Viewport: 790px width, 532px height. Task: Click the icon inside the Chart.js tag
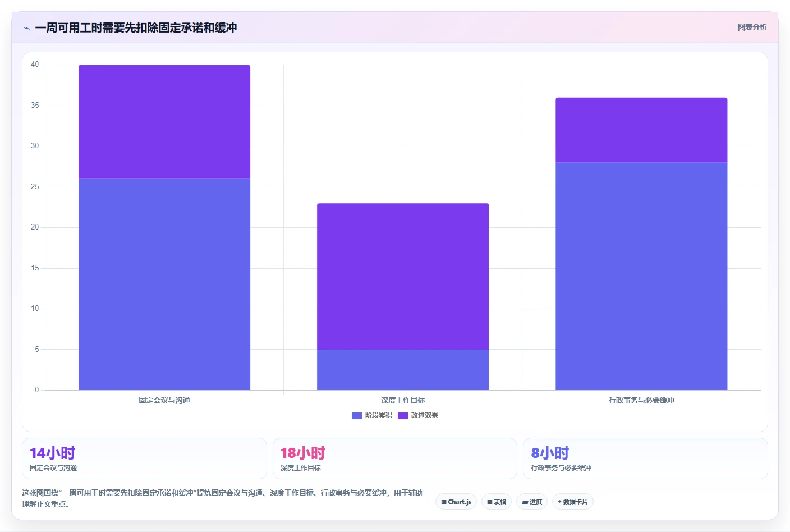pyautogui.click(x=444, y=502)
